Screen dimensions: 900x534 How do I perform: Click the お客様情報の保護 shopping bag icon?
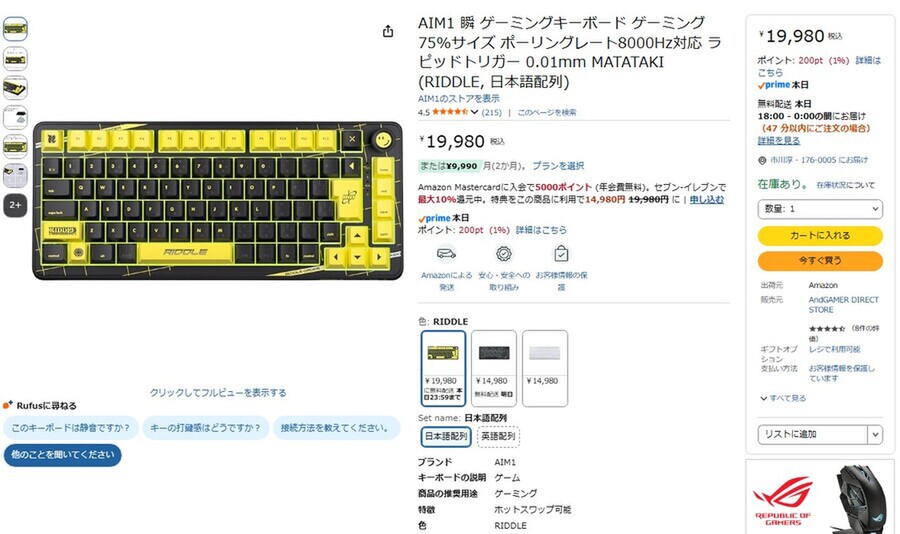pos(561,253)
